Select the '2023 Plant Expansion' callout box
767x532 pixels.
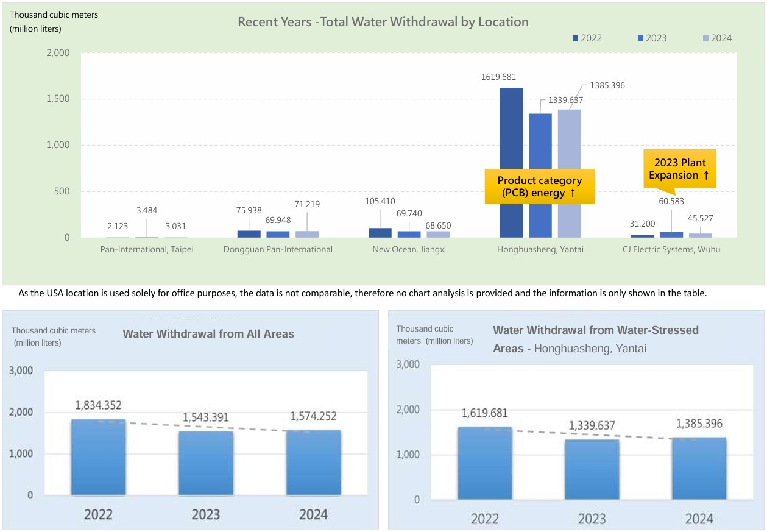tap(679, 169)
